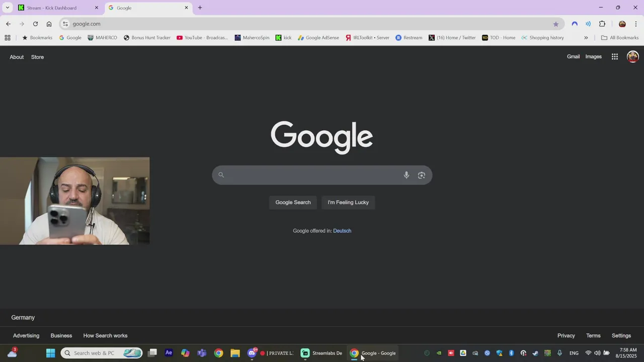Image resolution: width=644 pixels, height=362 pixels.
Task: Open the Store link
Action: pyautogui.click(x=37, y=57)
